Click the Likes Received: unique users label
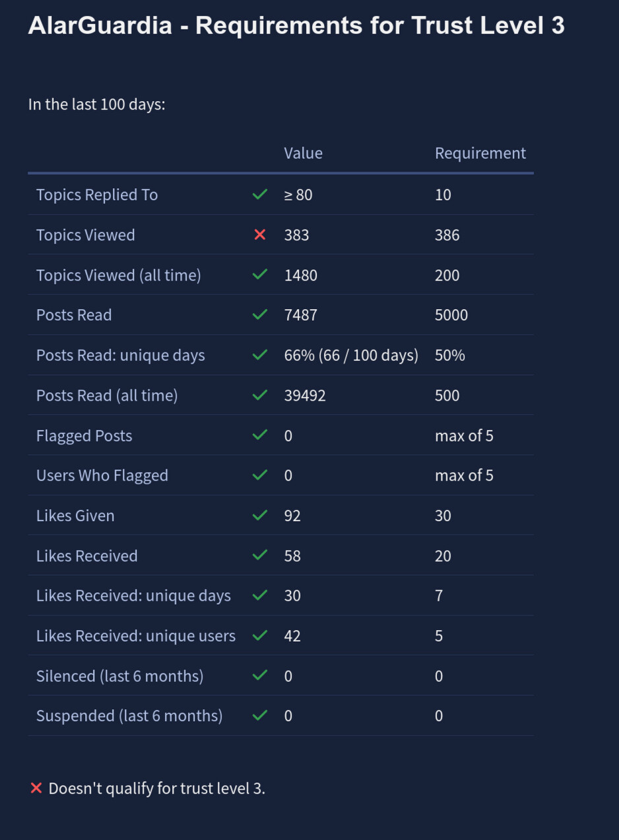 point(135,635)
